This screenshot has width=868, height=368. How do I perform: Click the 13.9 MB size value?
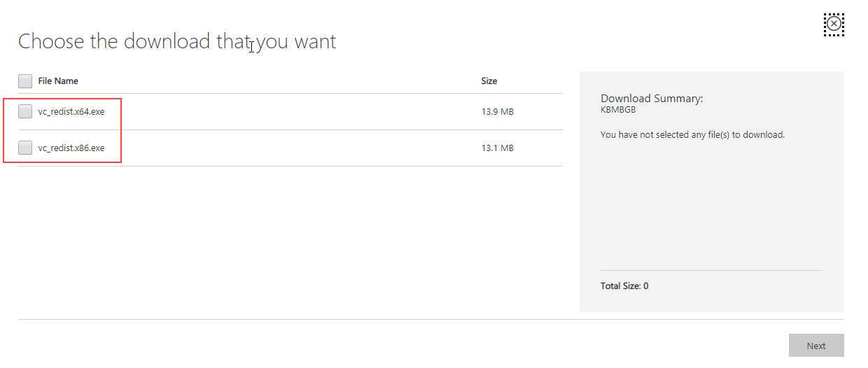point(497,111)
